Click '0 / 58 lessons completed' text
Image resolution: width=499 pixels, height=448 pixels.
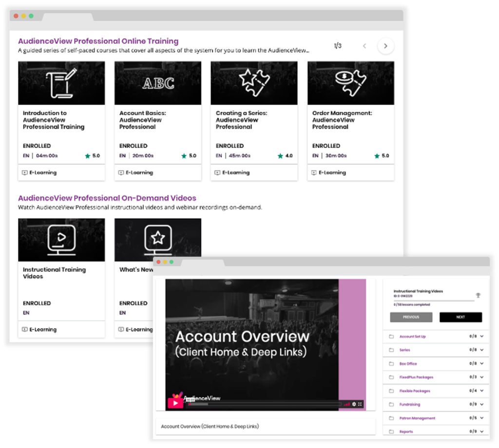[411, 305]
